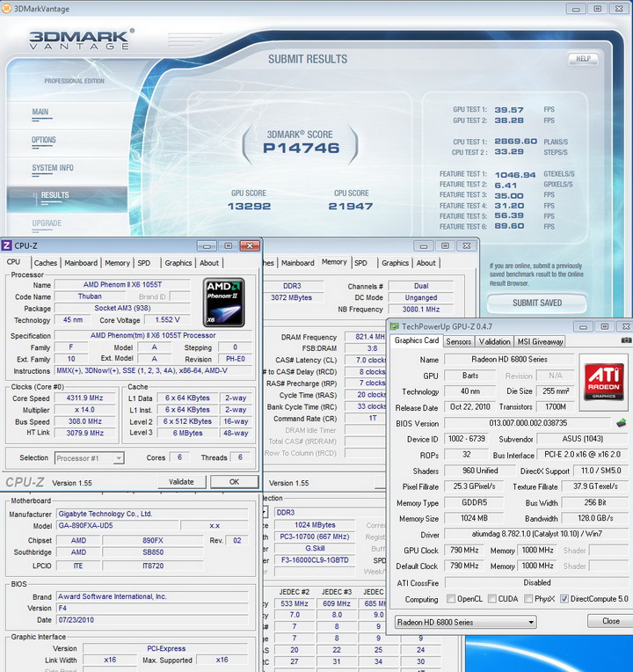Click the AMD Phenom II logo in CPU-Z

coord(224,303)
